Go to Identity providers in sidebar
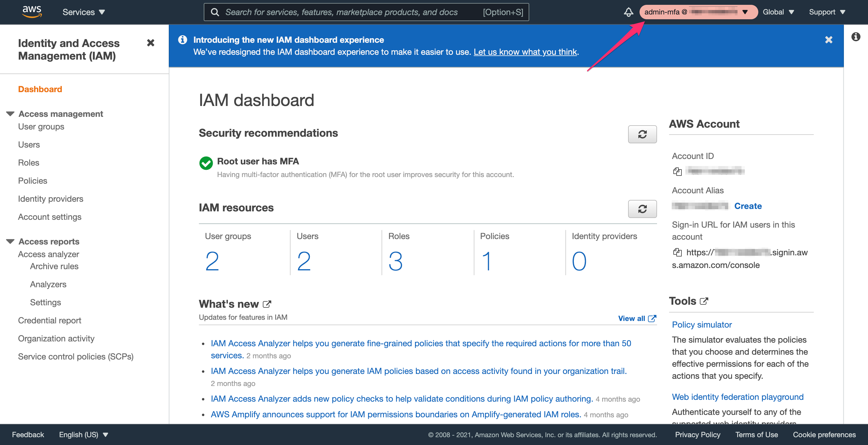The width and height of the screenshot is (868, 445). pos(51,199)
